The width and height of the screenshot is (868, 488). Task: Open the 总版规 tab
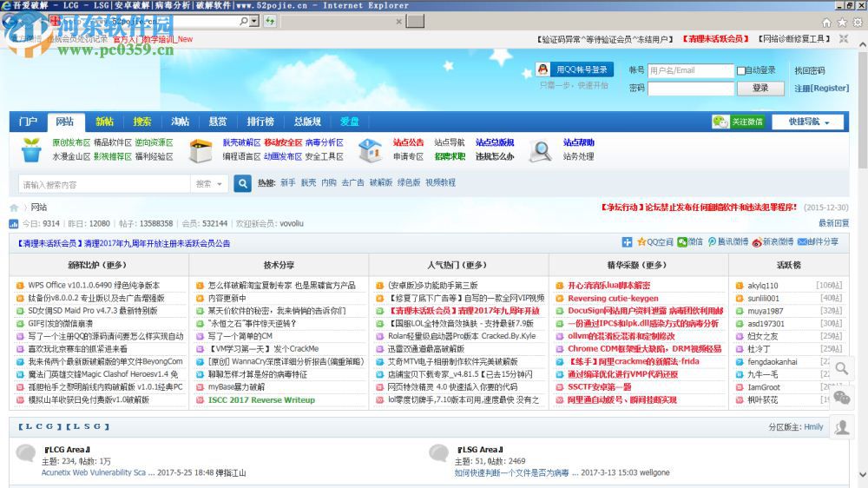click(307, 122)
